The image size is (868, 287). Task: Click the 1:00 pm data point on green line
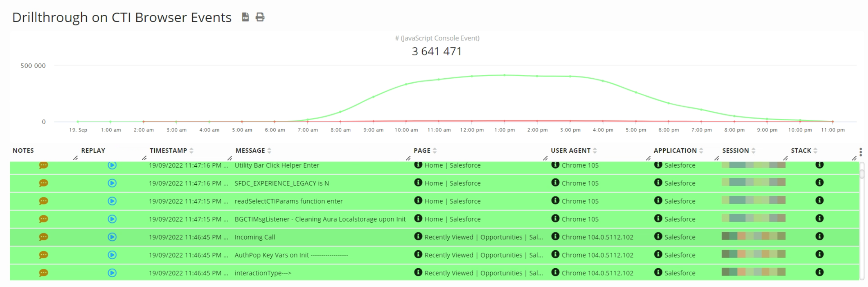[504, 75]
